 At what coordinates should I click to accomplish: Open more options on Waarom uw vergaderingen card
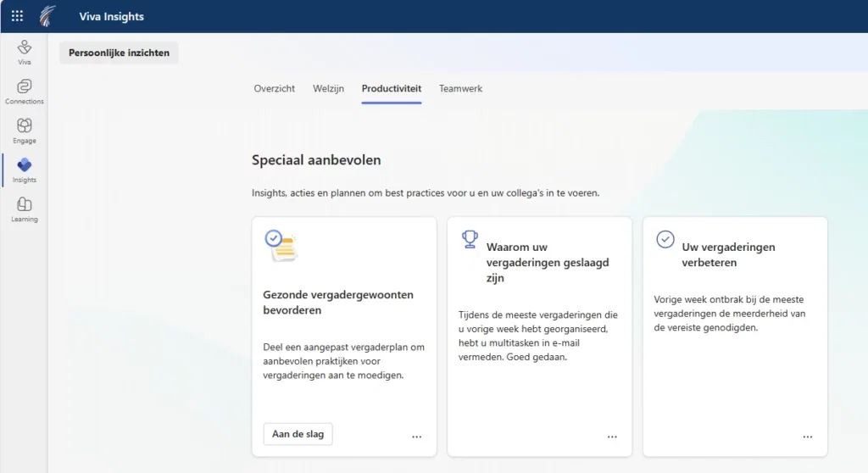click(612, 437)
